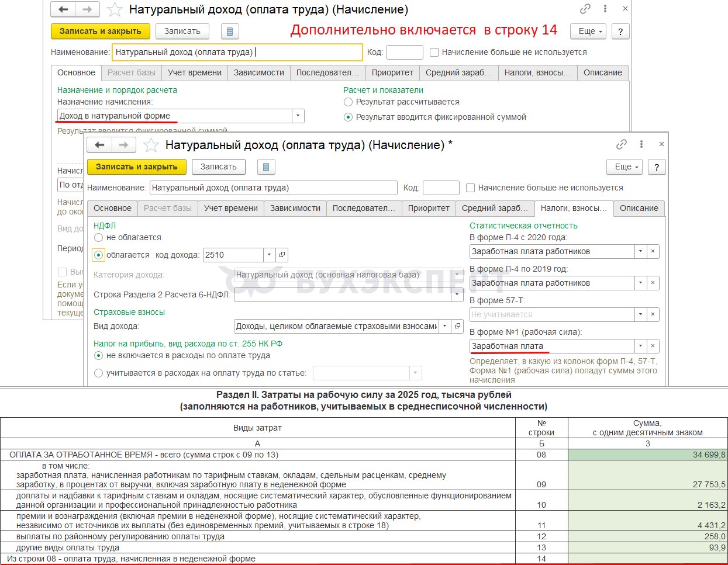
Task: Click the Код input field in front window
Action: pos(441,188)
